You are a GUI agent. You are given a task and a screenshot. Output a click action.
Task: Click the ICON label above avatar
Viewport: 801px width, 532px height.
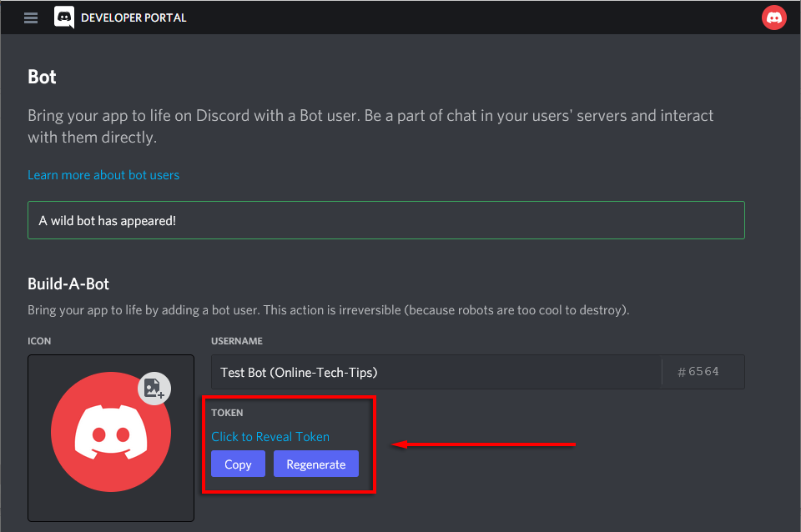pyautogui.click(x=39, y=341)
